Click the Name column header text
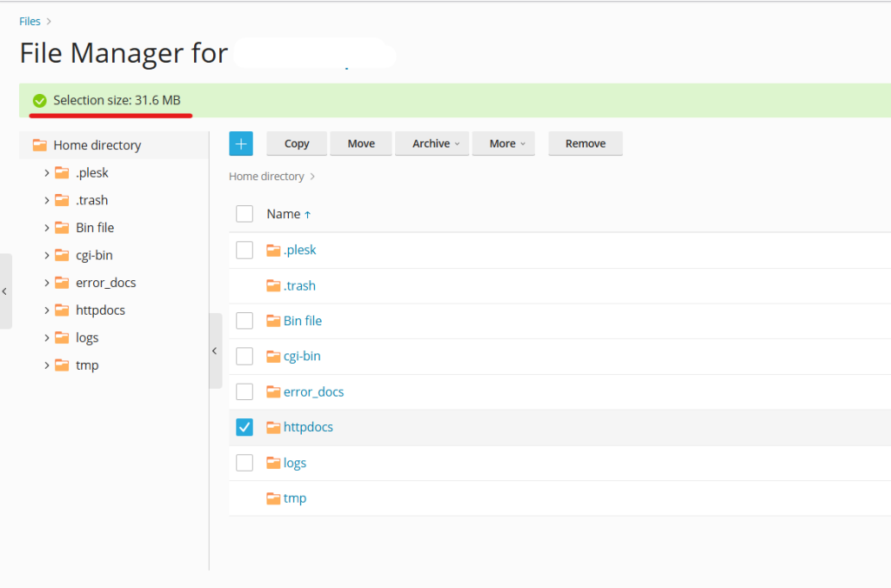 [284, 214]
